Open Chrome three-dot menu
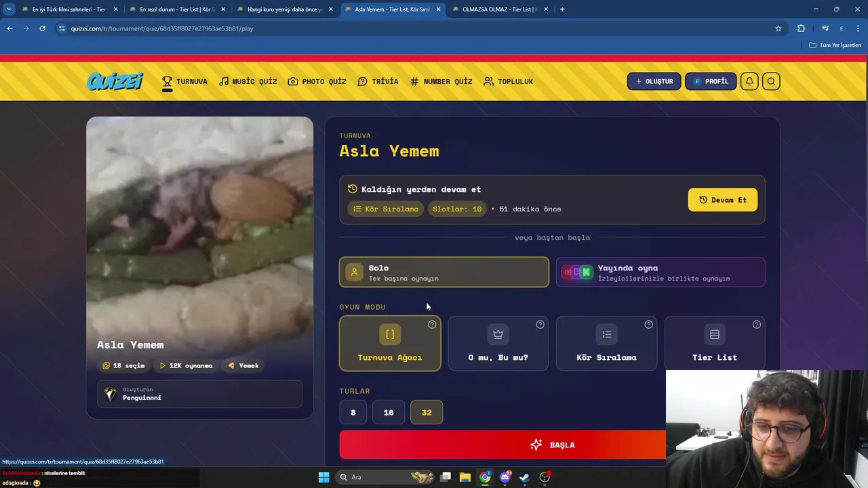Image resolution: width=868 pixels, height=488 pixels. tap(857, 28)
